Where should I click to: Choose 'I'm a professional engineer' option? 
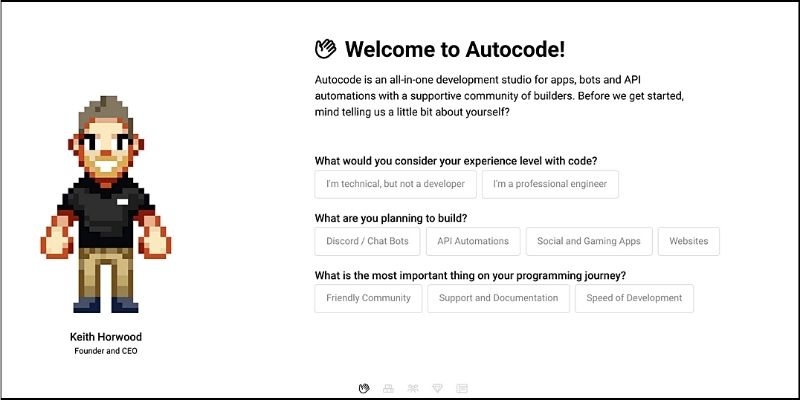pyautogui.click(x=550, y=184)
